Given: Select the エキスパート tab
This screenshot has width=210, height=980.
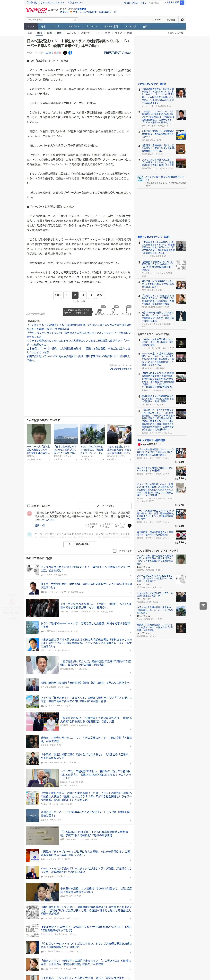Looking at the screenshot, I should pyautogui.click(x=72, y=27).
